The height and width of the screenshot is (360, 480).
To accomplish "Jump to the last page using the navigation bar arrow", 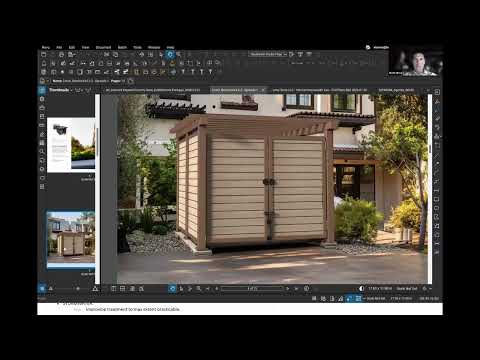I will (296, 289).
